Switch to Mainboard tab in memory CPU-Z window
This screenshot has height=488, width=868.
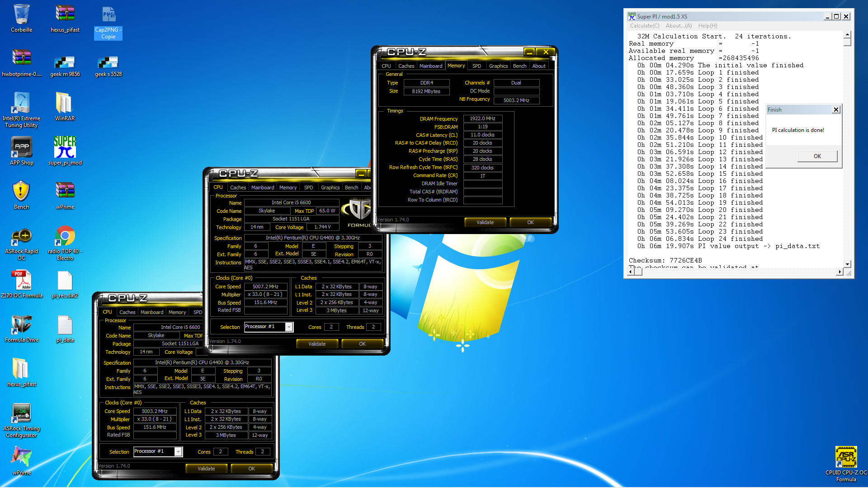click(x=431, y=66)
